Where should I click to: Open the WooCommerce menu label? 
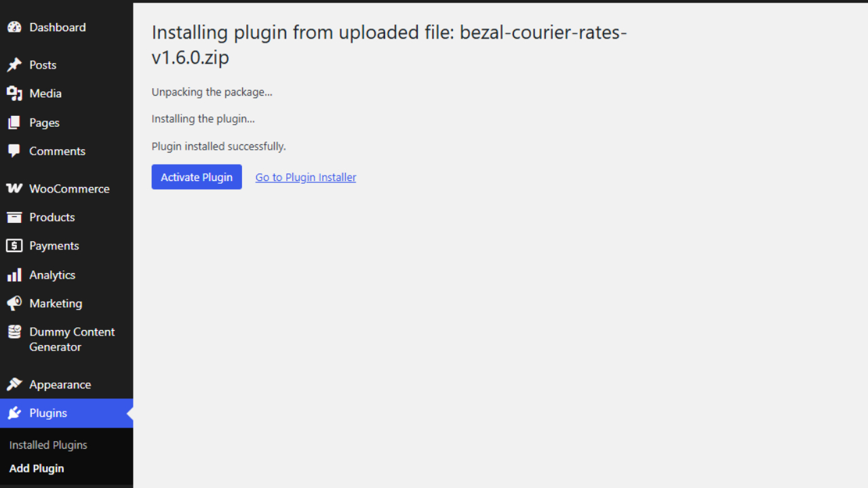tap(69, 189)
